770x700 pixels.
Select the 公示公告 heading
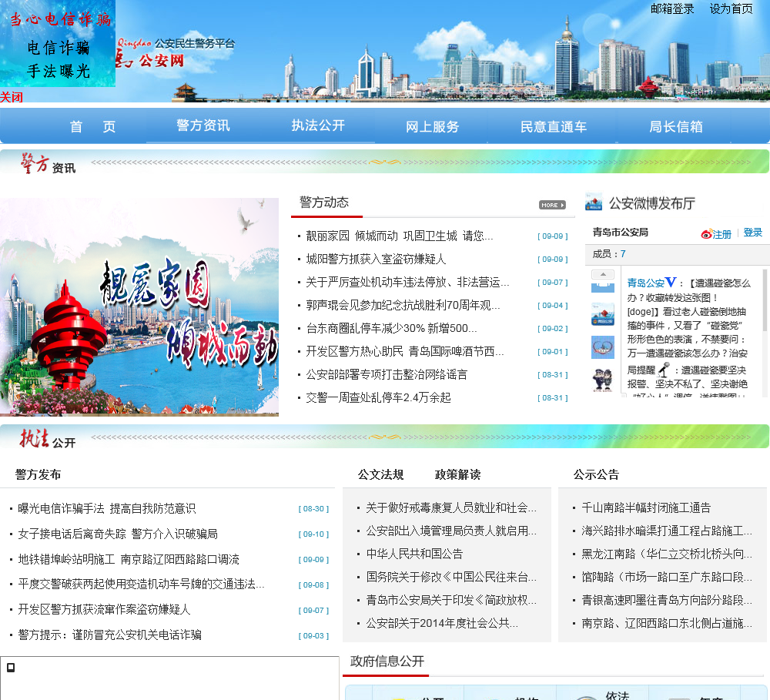[596, 474]
